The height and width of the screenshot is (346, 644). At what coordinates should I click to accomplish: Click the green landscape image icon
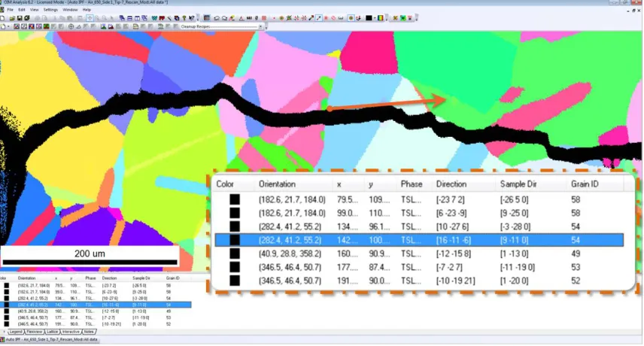(104, 26)
